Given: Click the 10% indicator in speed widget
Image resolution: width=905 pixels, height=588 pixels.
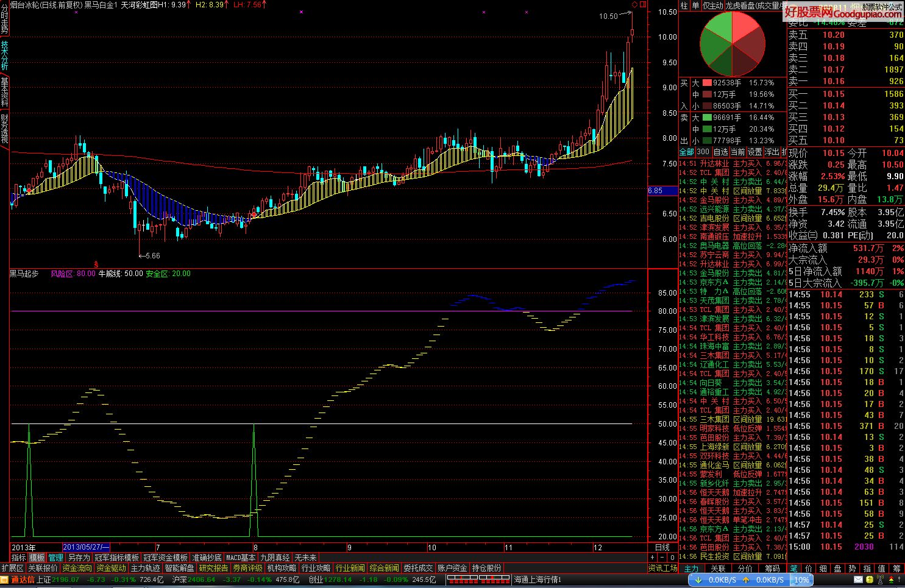Looking at the screenshot, I should point(801,579).
